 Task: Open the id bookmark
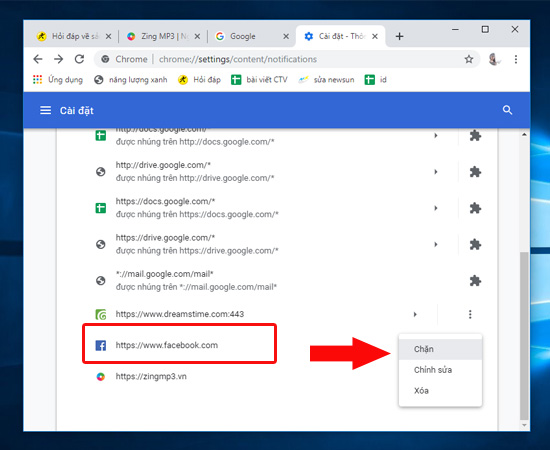coord(376,80)
